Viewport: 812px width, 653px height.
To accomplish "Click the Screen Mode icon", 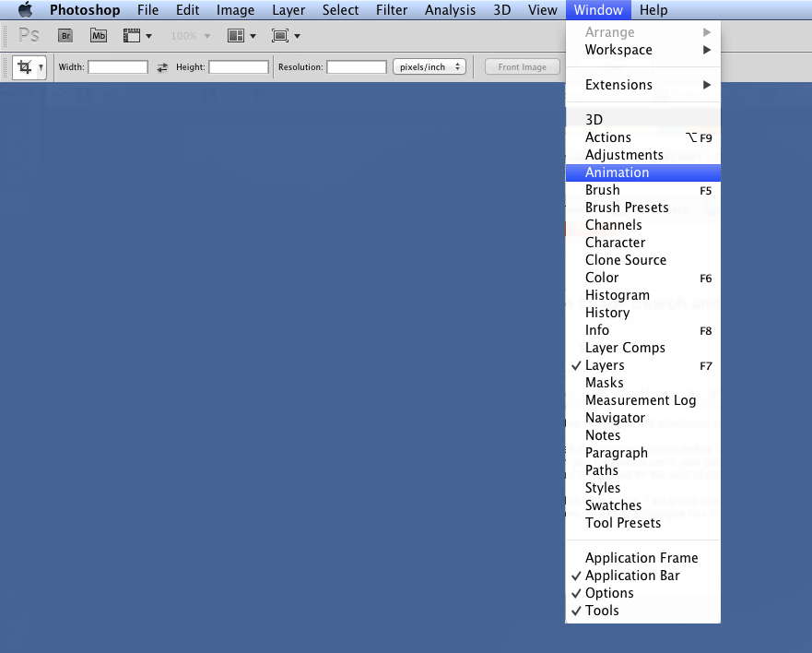I will tap(280, 36).
